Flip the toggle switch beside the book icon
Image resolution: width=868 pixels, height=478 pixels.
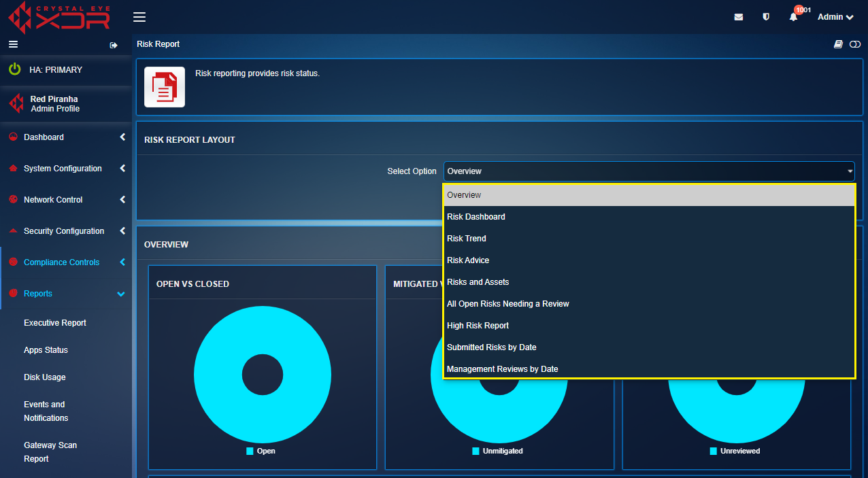[x=855, y=44]
